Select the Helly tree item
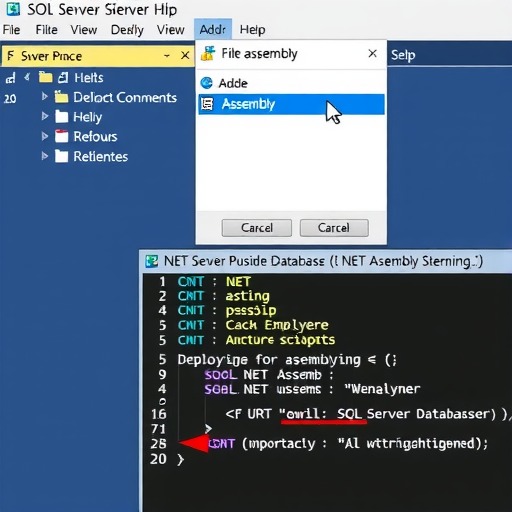The width and height of the screenshot is (512, 512). [87, 117]
